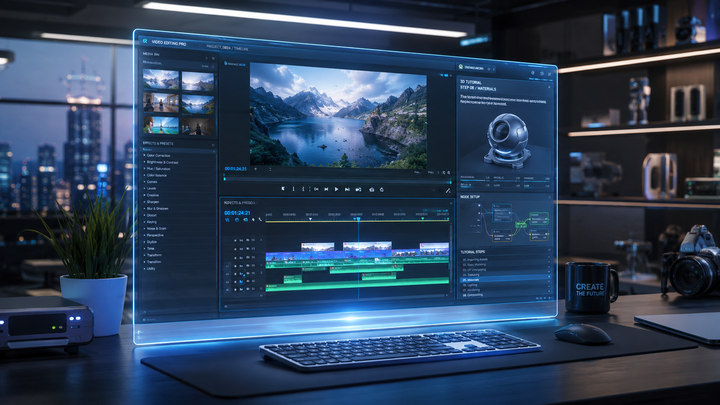This screenshot has width=720, height=405.
Task: Click the mark-in bracket icon
Action: coord(294,189)
